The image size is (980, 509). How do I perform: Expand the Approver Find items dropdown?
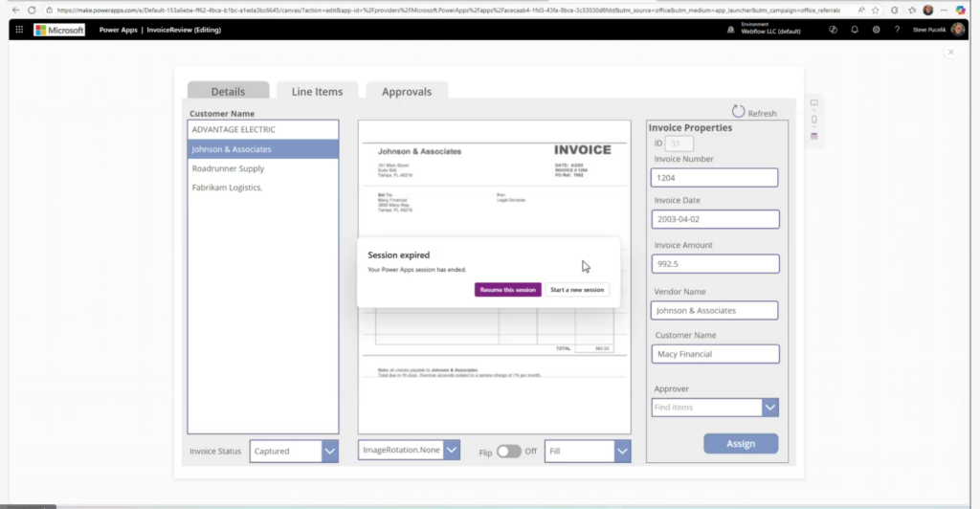(770, 408)
